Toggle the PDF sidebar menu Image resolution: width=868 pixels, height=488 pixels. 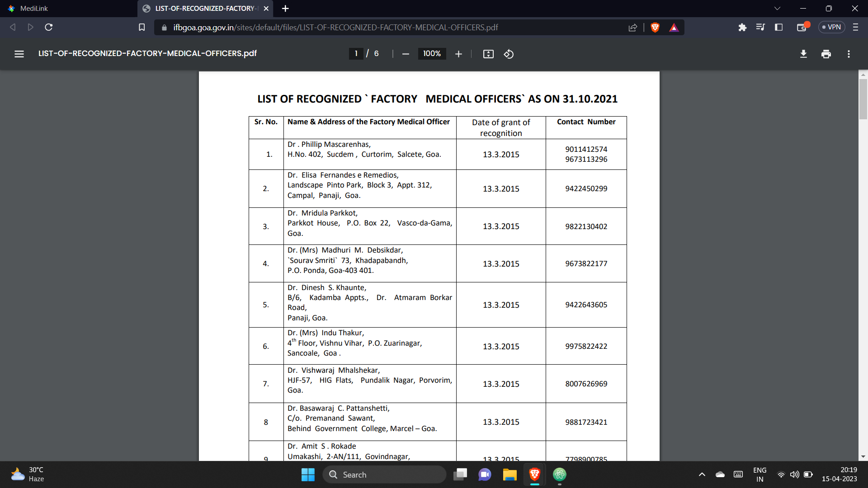pos(19,54)
